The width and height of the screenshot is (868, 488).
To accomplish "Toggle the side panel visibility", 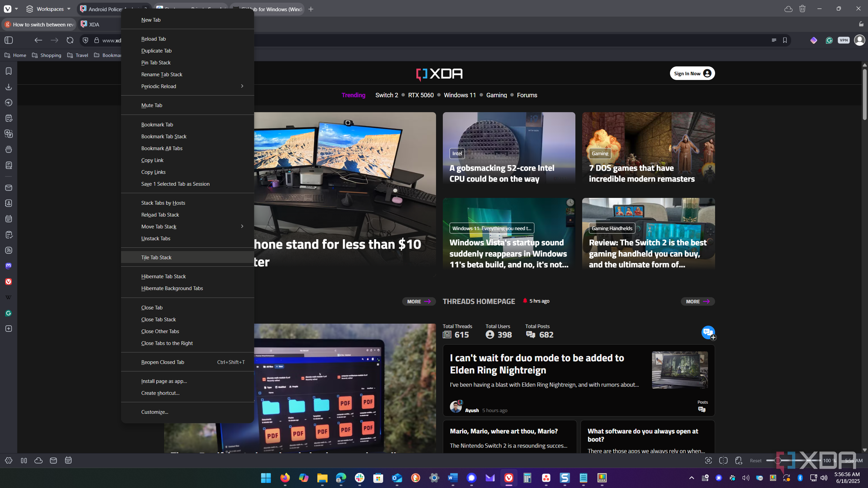I will pyautogui.click(x=8, y=40).
